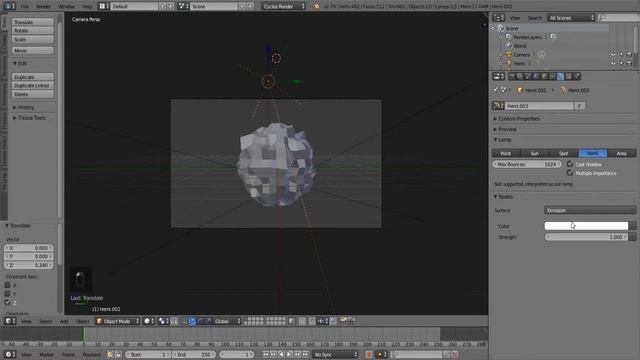Toggle Multiple Importance checkbox

tap(570, 173)
